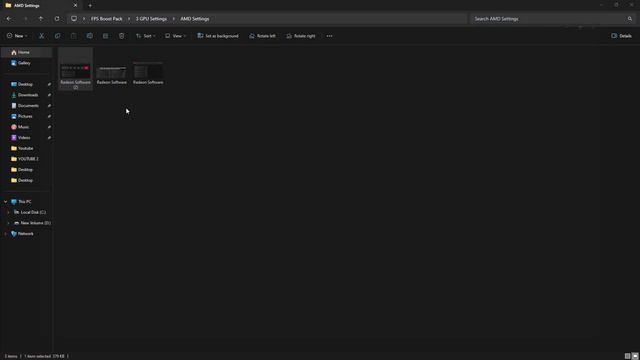Viewport: 640px width, 360px height.
Task: Collapse the This PC tree node
Action: pos(6,202)
